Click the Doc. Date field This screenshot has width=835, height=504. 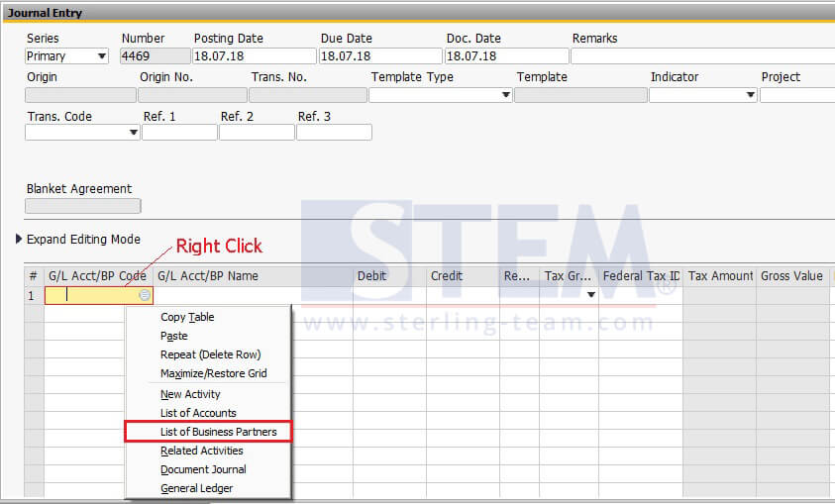(x=506, y=55)
